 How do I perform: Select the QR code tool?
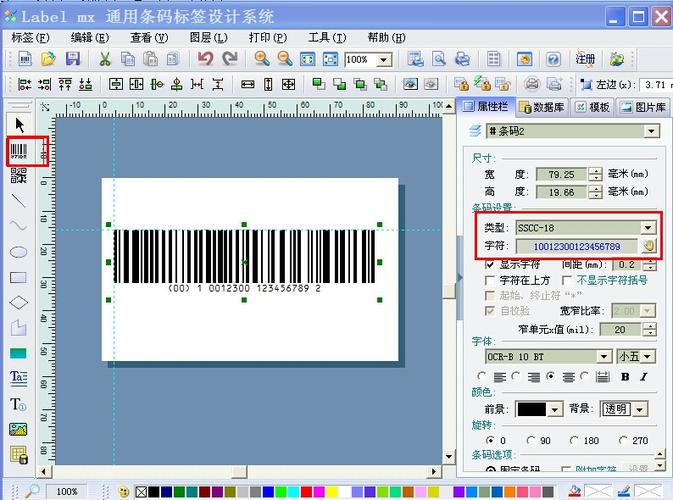(x=19, y=176)
